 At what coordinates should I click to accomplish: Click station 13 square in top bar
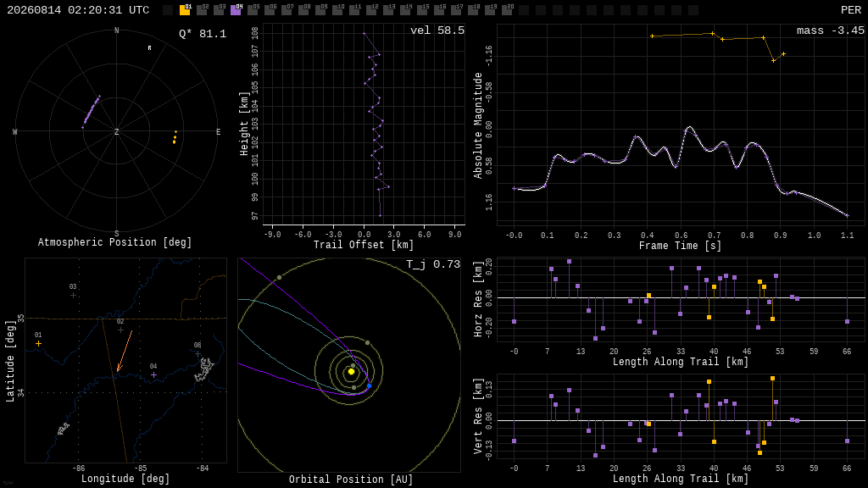[388, 10]
